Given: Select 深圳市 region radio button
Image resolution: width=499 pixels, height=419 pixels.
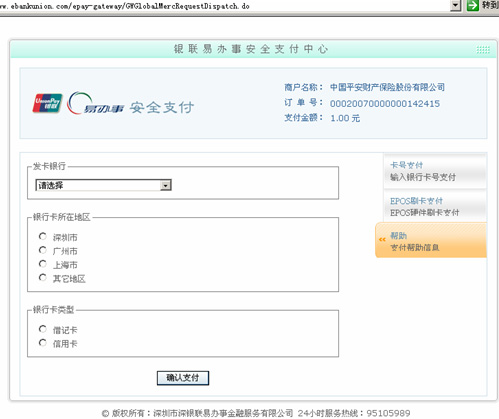Looking at the screenshot, I should point(42,236).
